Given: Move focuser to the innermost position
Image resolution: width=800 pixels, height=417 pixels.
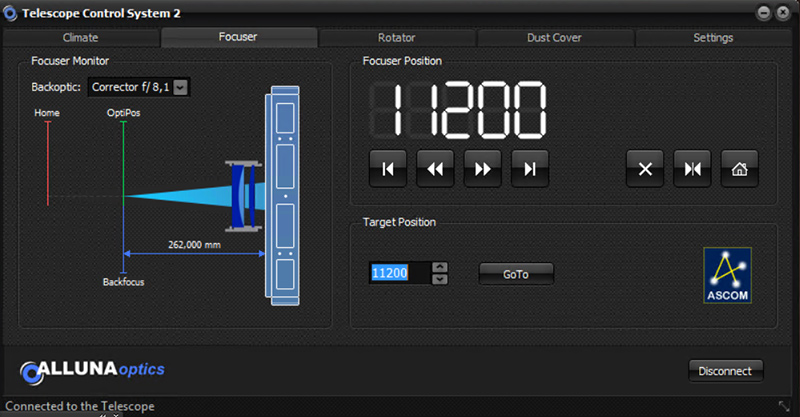Looking at the screenshot, I should coord(388,168).
